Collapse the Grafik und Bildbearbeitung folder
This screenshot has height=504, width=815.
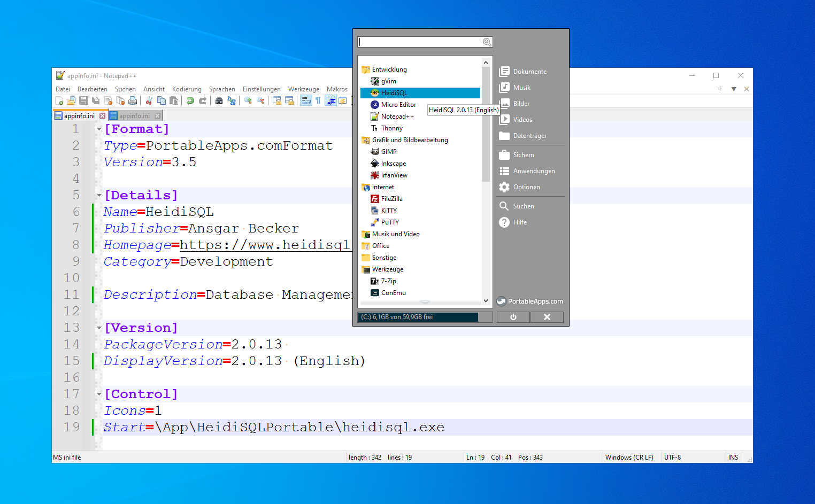pos(410,140)
